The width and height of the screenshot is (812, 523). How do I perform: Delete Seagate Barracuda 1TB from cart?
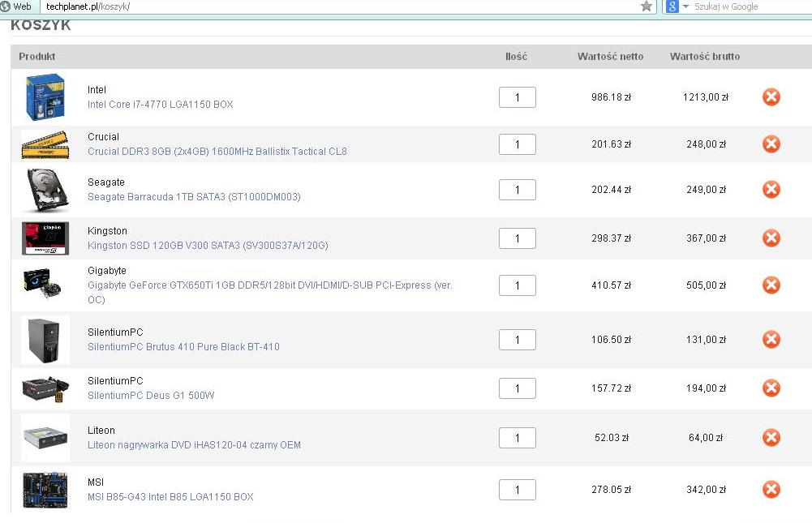click(x=771, y=190)
